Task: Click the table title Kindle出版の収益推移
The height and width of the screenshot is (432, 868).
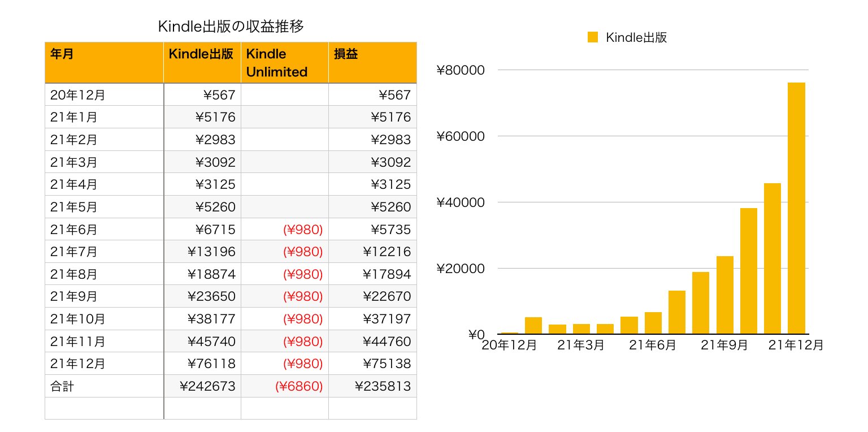Action: (x=231, y=26)
